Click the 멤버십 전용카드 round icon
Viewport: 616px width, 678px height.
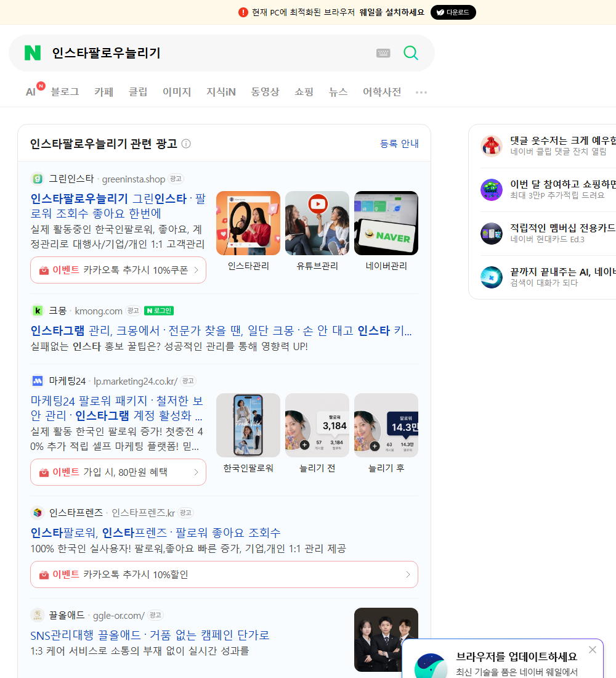pyautogui.click(x=492, y=234)
